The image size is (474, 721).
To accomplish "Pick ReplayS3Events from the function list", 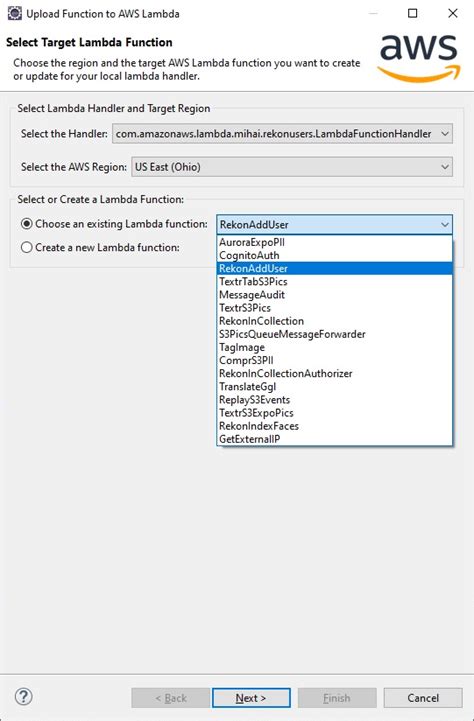I will click(335, 400).
